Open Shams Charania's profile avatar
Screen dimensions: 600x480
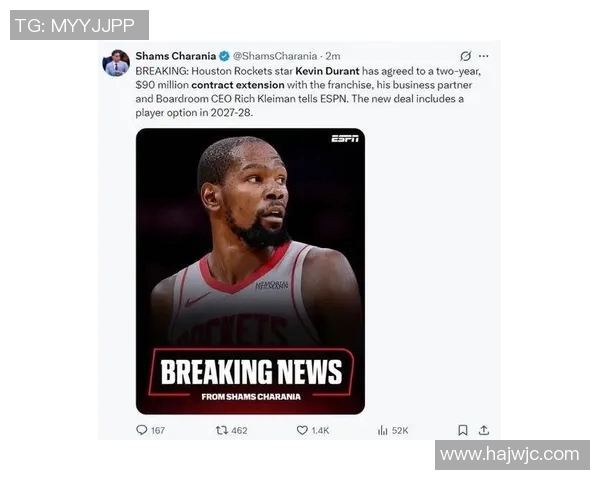click(x=116, y=63)
